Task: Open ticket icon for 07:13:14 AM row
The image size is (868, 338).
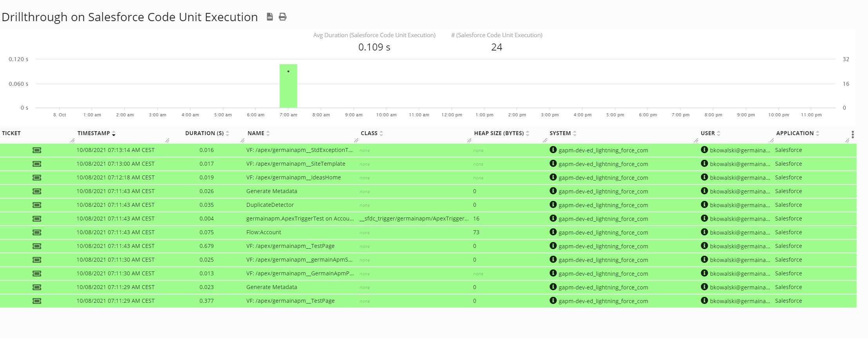Action: pos(37,150)
